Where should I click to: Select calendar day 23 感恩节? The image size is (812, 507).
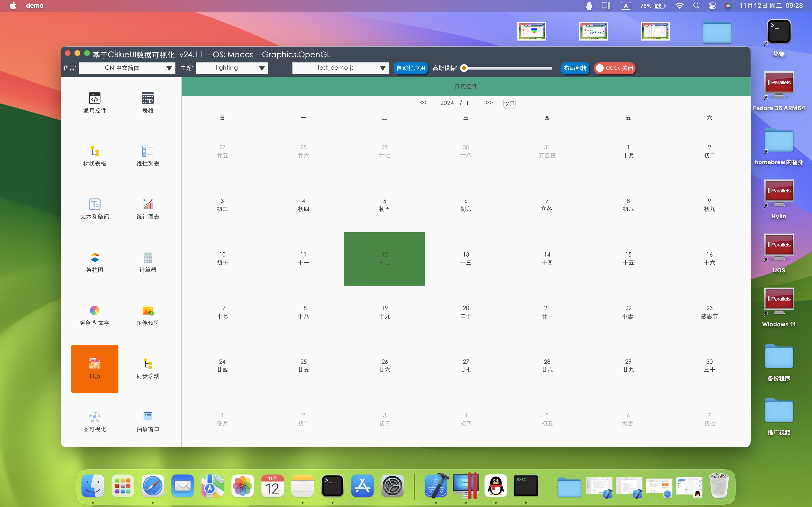pyautogui.click(x=709, y=312)
